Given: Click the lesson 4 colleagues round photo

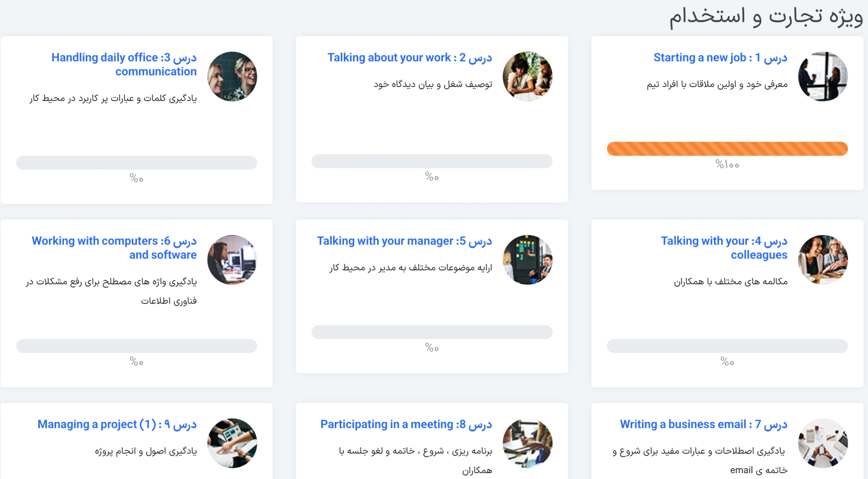Looking at the screenshot, I should [x=823, y=260].
